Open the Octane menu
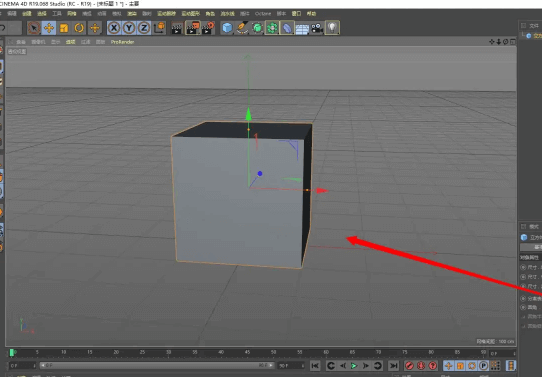542x377 pixels. 263,13
